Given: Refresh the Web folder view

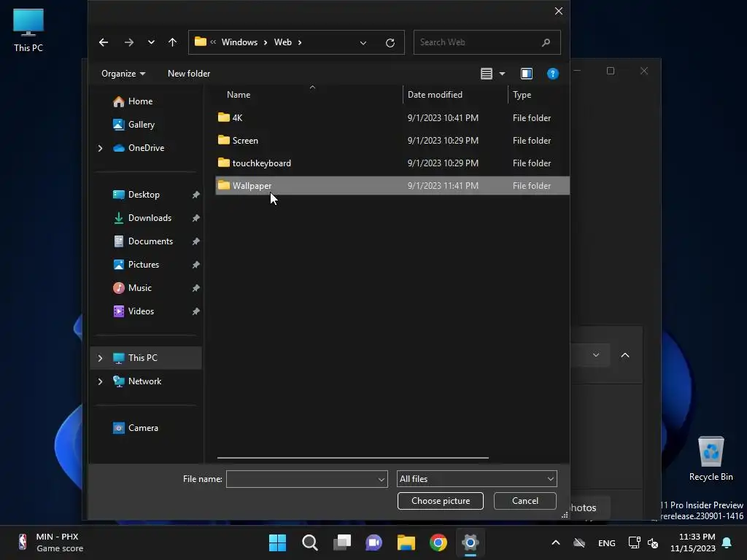Looking at the screenshot, I should point(390,43).
